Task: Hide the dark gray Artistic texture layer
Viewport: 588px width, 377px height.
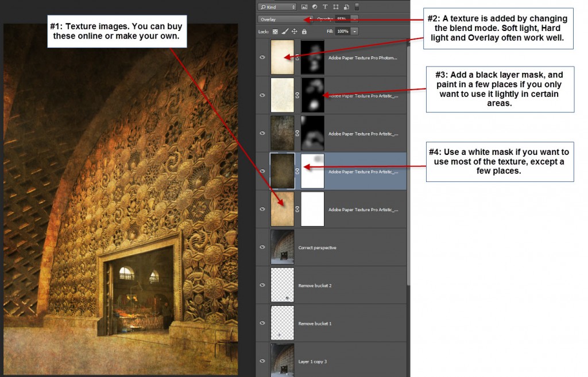Action: point(262,133)
